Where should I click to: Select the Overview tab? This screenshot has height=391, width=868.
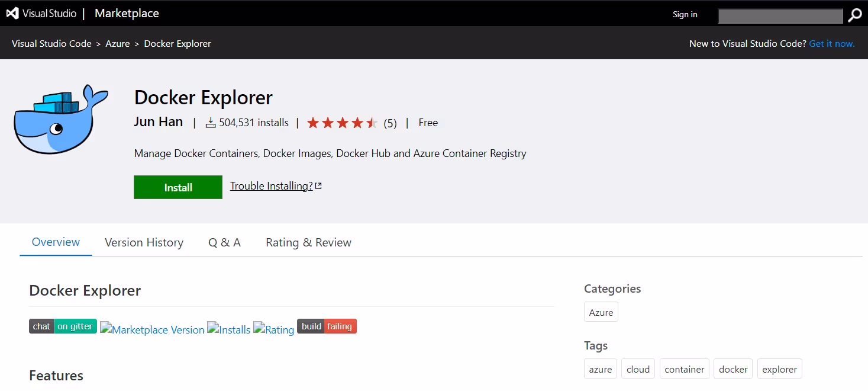point(56,242)
